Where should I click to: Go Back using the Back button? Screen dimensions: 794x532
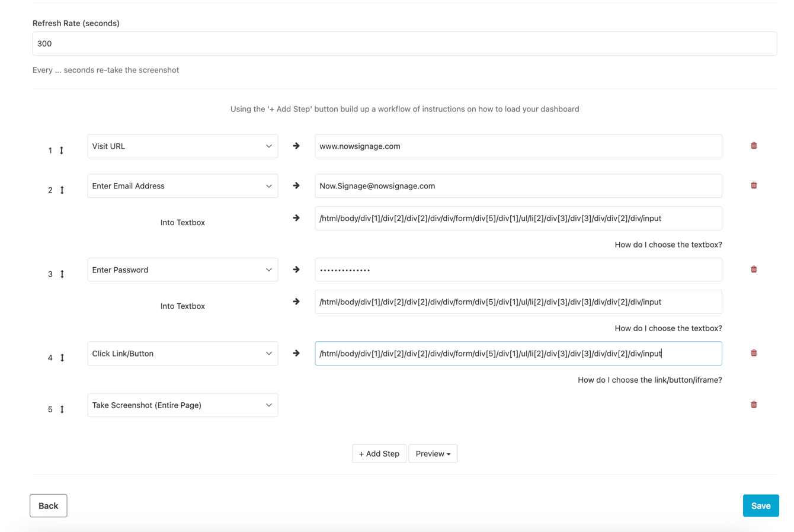tap(48, 505)
